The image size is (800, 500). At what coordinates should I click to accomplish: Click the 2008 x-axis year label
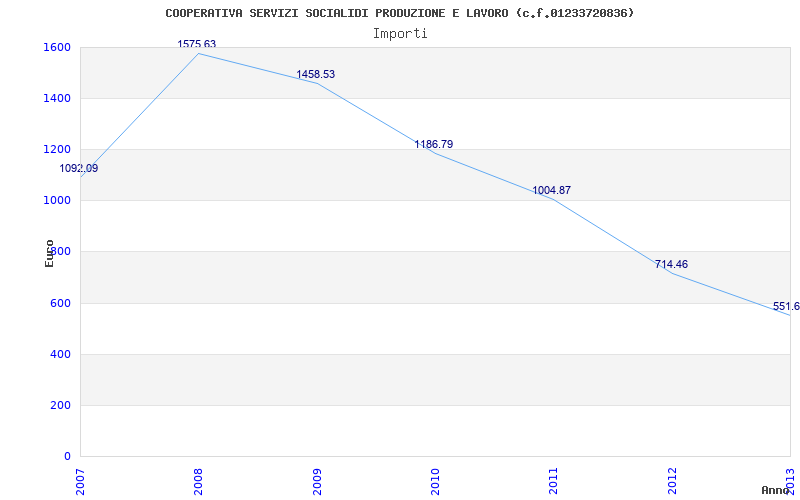(x=198, y=482)
